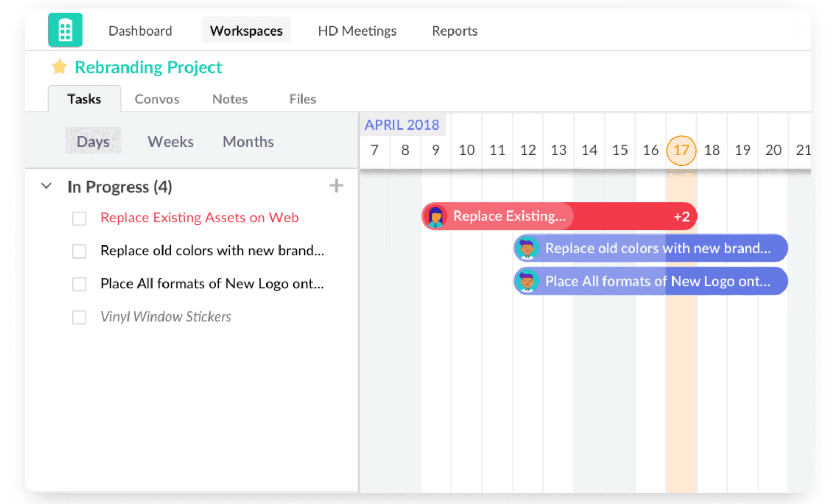The image size is (836, 504).
Task: Click avatar on red Replace Existing bar
Action: click(x=435, y=216)
